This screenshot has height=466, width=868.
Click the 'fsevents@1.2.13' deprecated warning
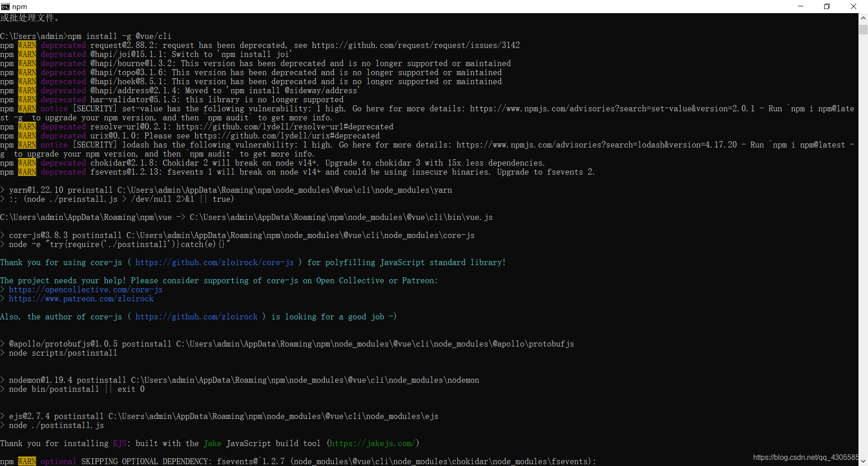point(297,172)
